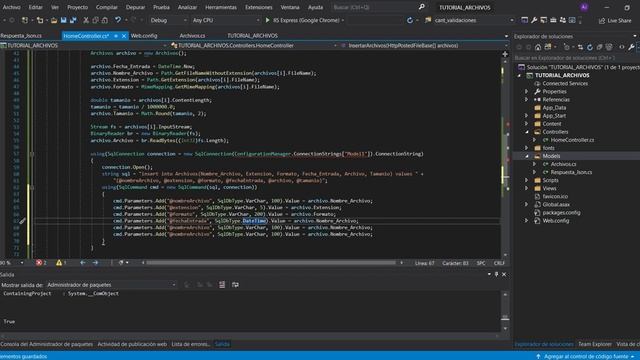Close the Salida output panel
640x360 pixels.
coord(504,274)
